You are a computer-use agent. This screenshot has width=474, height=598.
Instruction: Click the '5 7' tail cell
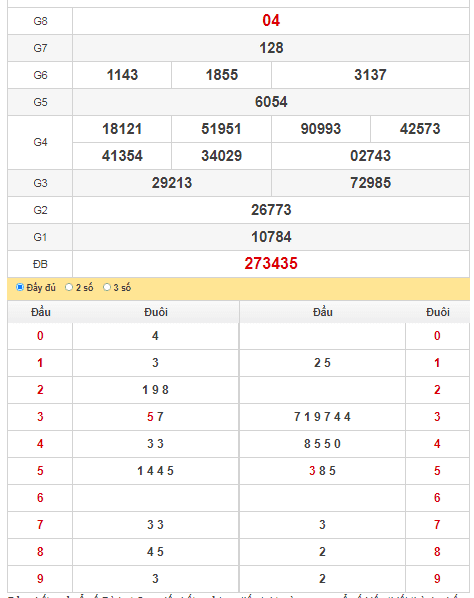(155, 417)
